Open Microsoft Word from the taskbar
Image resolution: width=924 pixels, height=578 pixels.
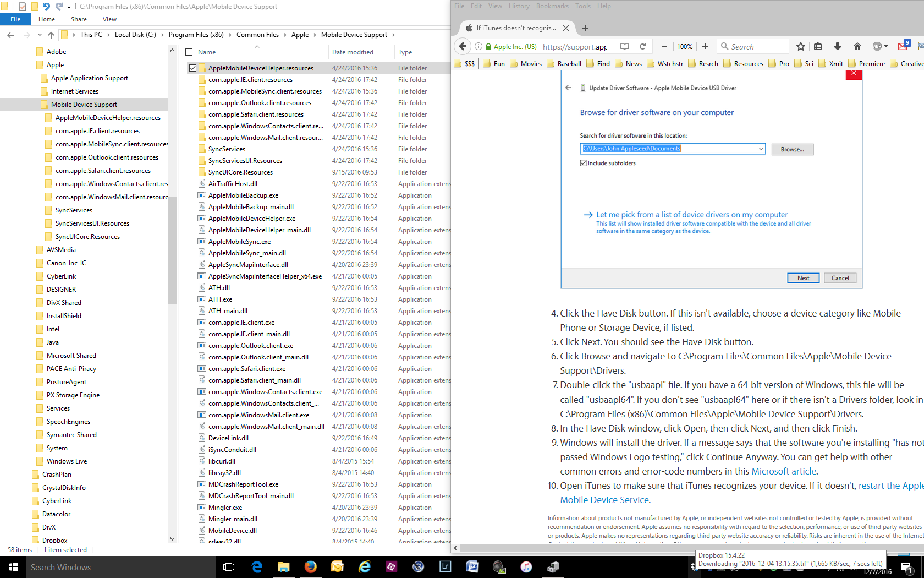[472, 567]
